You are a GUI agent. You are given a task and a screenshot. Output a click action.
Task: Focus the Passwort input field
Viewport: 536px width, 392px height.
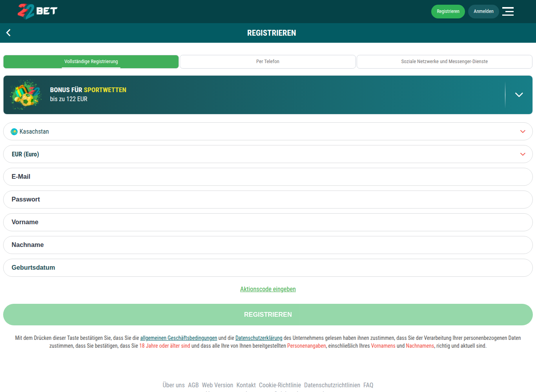pyautogui.click(x=268, y=200)
